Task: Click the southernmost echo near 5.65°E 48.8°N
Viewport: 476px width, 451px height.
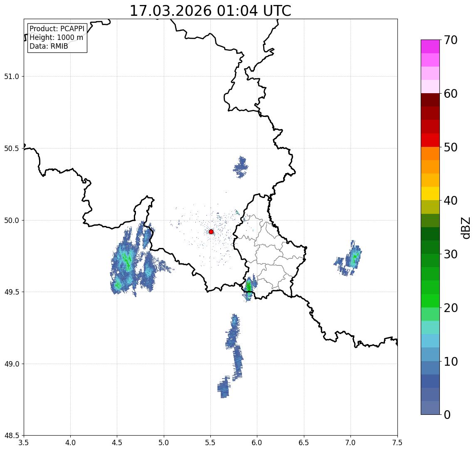Action: click(x=224, y=387)
